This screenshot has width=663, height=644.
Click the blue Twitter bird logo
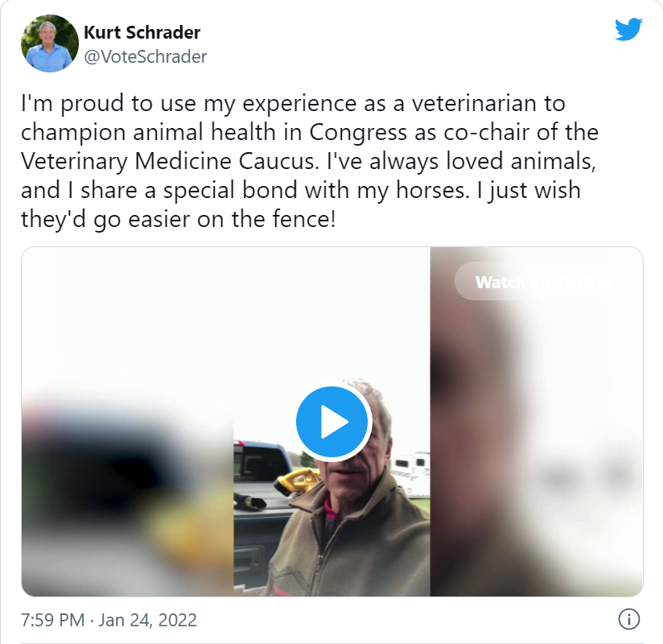tap(628, 29)
